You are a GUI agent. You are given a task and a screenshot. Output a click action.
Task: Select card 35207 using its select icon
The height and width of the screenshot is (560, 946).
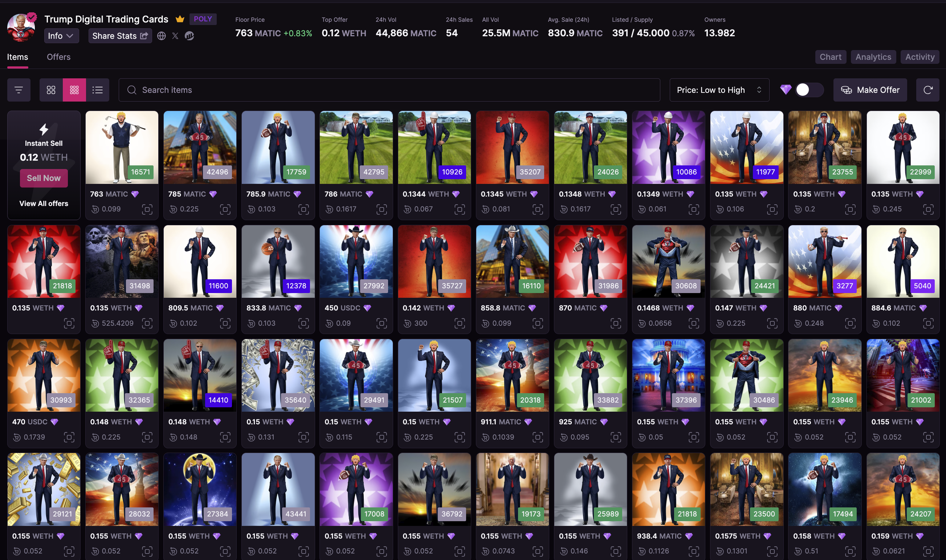click(538, 209)
